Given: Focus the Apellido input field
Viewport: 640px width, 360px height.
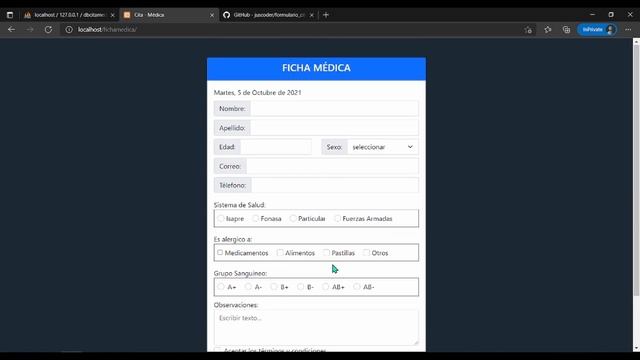Looking at the screenshot, I should [334, 128].
